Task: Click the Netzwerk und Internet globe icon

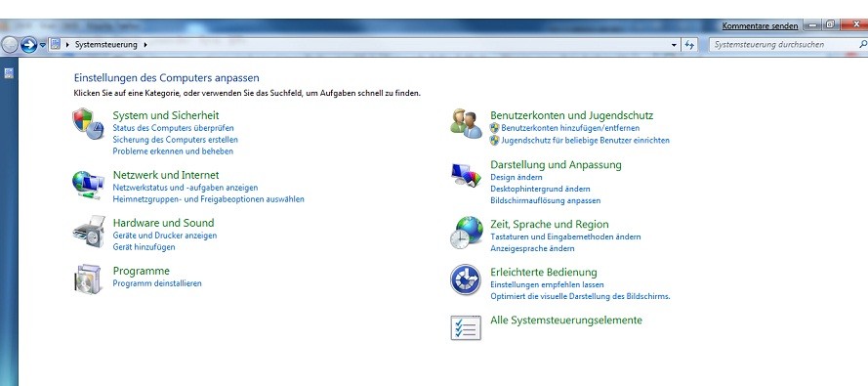Action: 88,185
